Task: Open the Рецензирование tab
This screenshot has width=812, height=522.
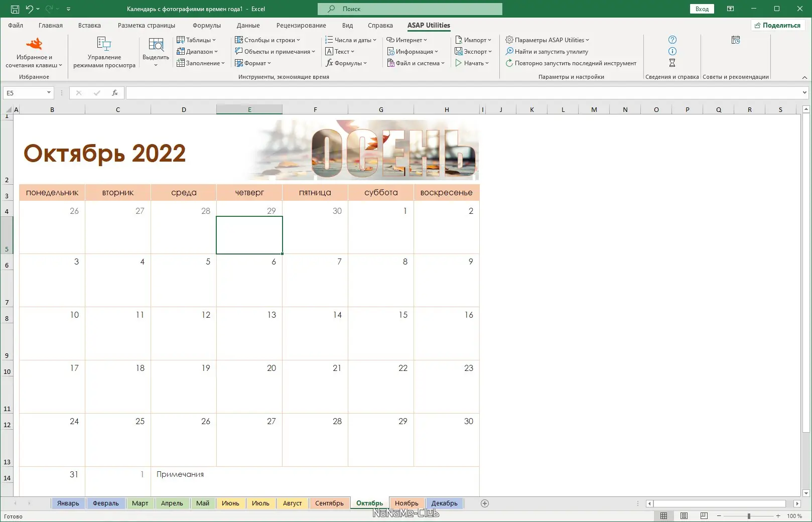Action: tap(301, 25)
